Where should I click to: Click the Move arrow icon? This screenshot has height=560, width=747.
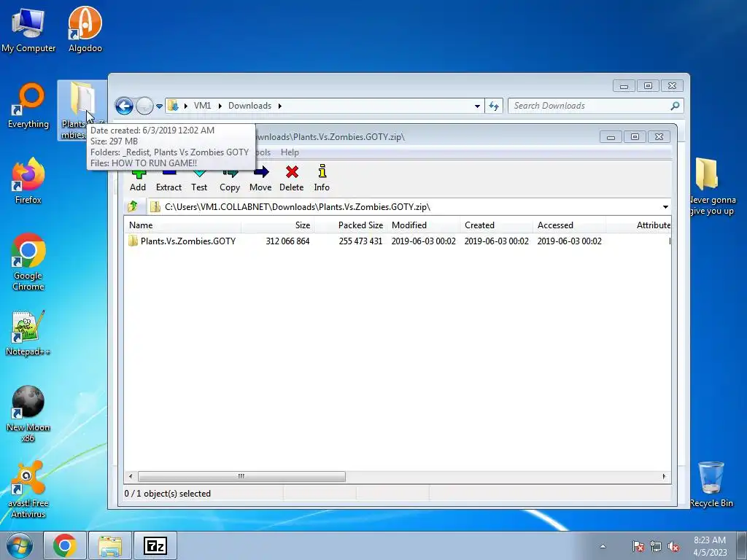pos(260,172)
